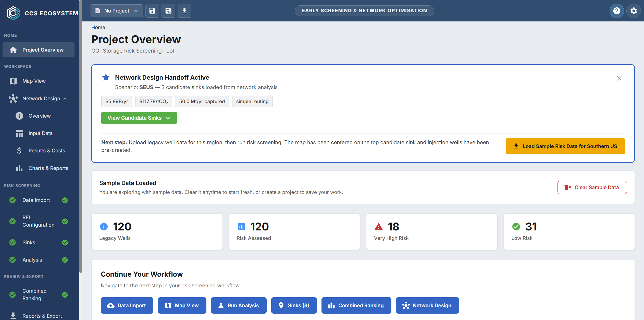
Task: Open Input Data from the Network Design section
Action: (x=40, y=133)
